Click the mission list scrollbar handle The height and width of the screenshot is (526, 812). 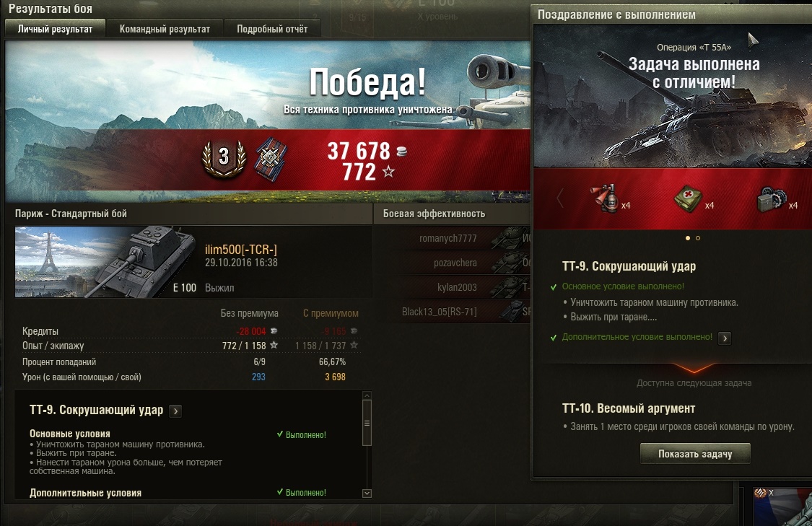[x=367, y=422]
